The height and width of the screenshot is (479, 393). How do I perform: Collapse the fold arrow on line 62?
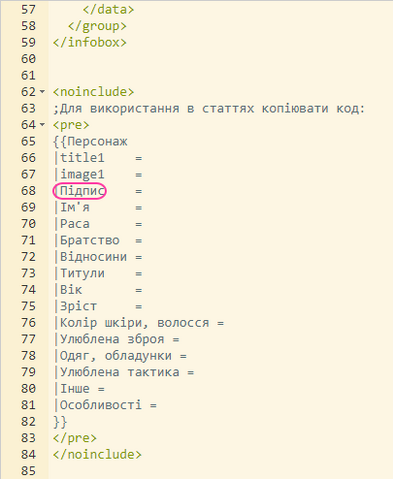coord(42,91)
